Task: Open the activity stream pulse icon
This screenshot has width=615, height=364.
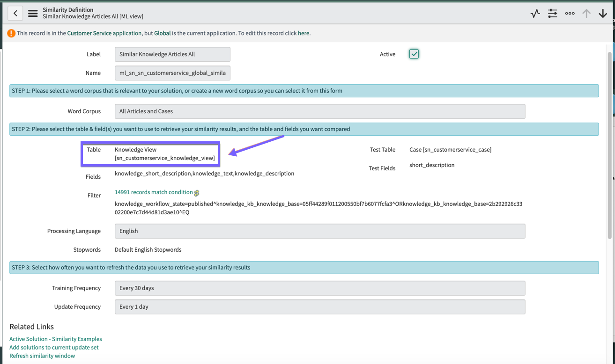Action: point(535,14)
